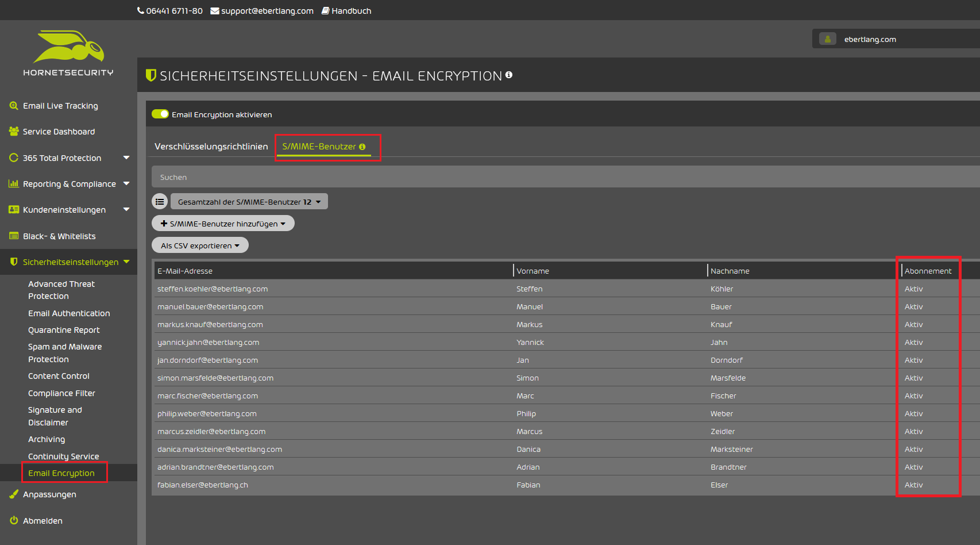This screenshot has height=545, width=980.
Task: Open the ebertlang.com account selector
Action: [896, 39]
